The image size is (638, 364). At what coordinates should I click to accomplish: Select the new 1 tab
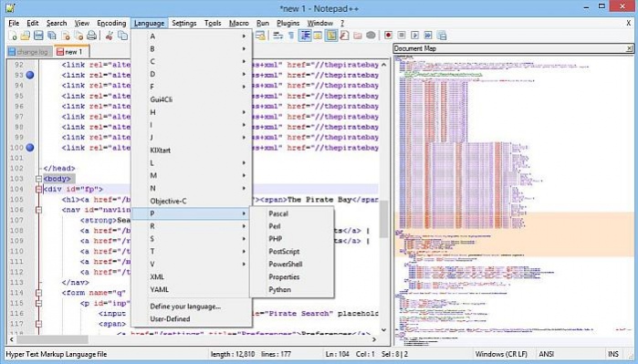click(x=71, y=52)
